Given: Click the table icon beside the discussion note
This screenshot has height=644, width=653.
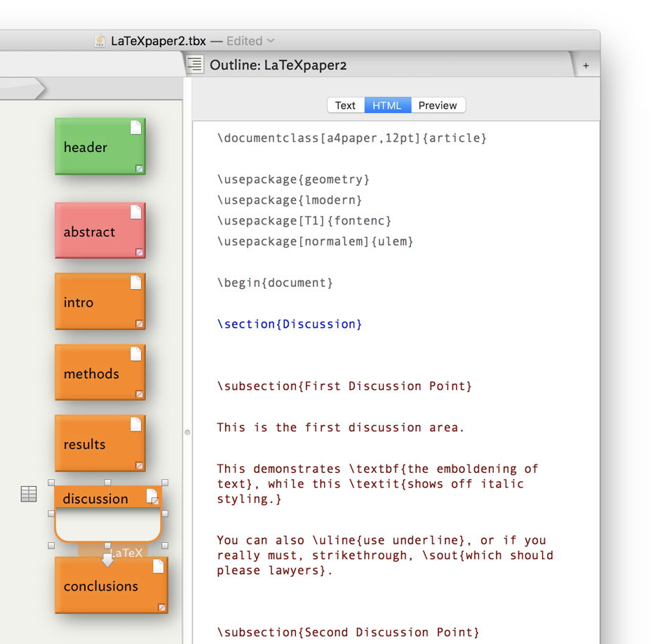Looking at the screenshot, I should click(x=28, y=495).
